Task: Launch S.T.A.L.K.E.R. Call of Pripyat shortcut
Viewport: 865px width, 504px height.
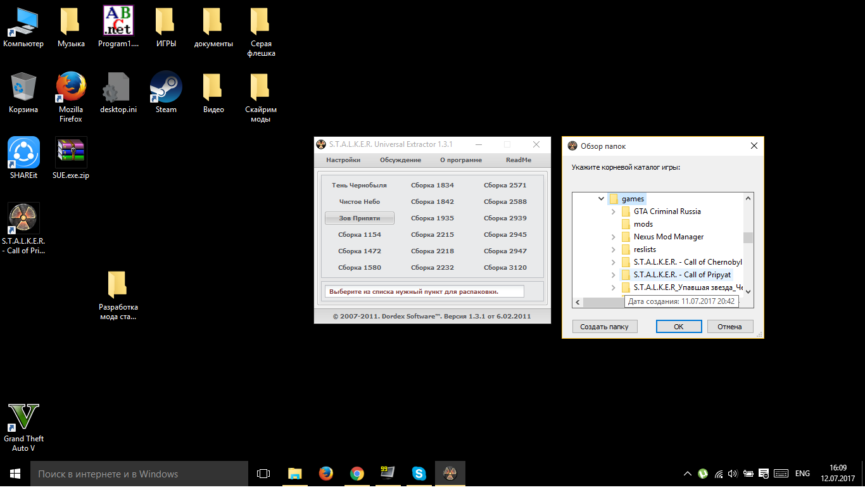Action: click(x=23, y=229)
